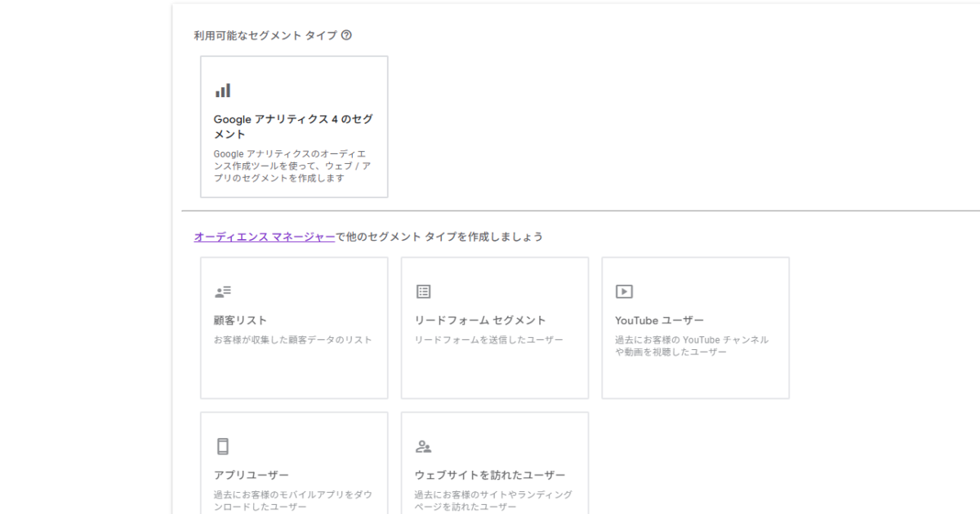Click the help icon beside 利用可能なセグメント タイプ
Viewport: 980px width, 514px height.
click(346, 35)
